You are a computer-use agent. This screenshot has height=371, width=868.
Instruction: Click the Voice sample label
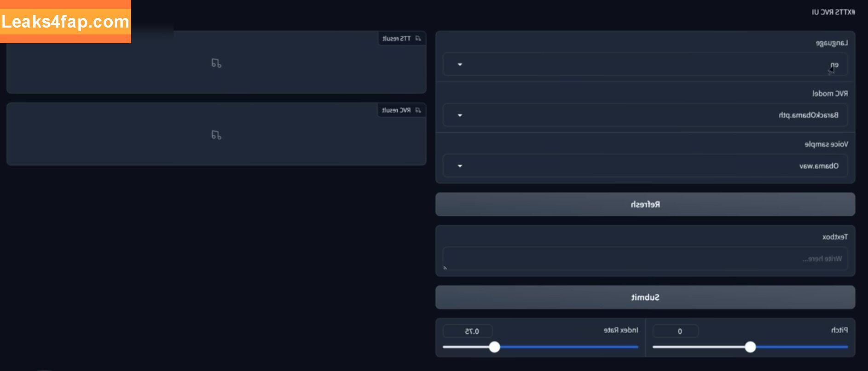point(826,144)
